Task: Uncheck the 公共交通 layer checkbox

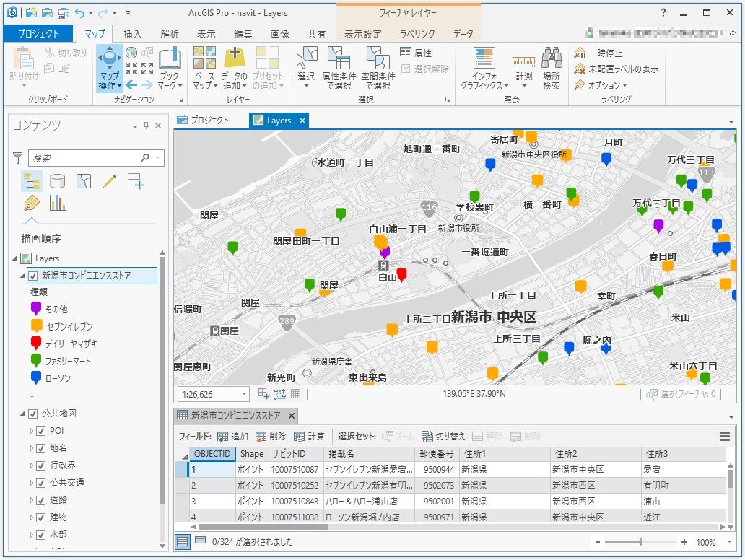Action: tap(41, 483)
